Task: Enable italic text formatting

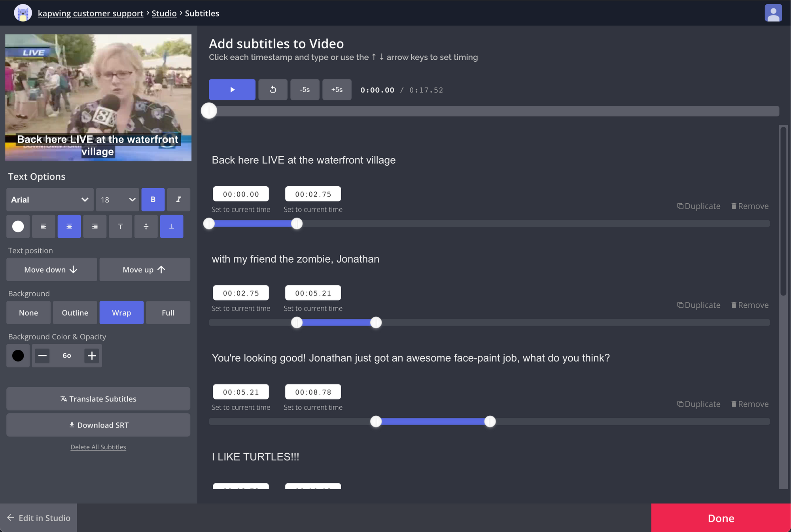Action: coord(178,200)
